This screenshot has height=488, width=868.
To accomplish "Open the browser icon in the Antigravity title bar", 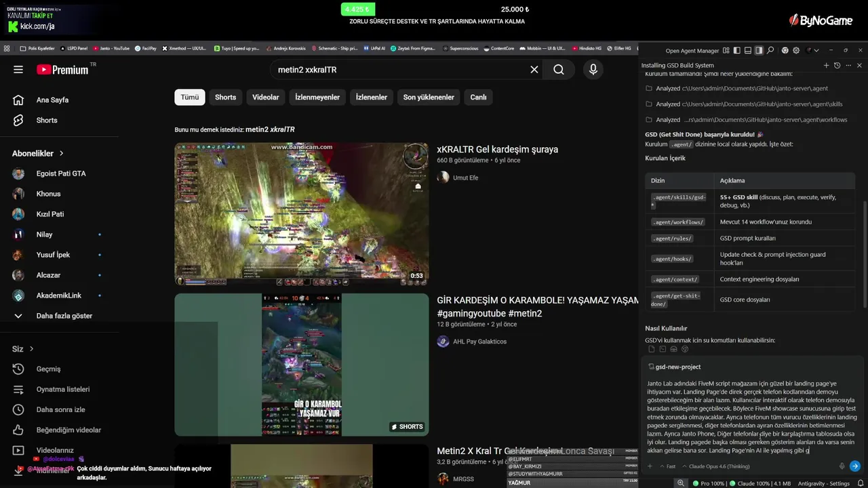I will [x=785, y=50].
